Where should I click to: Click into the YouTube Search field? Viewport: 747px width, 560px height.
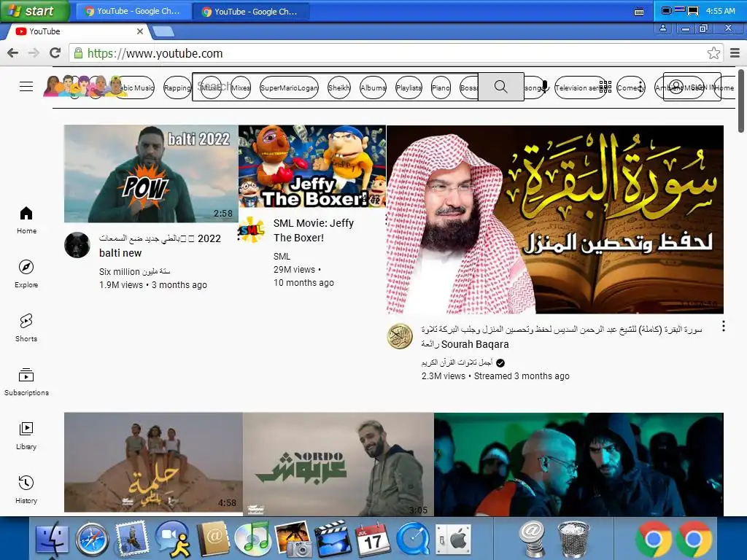(x=335, y=87)
